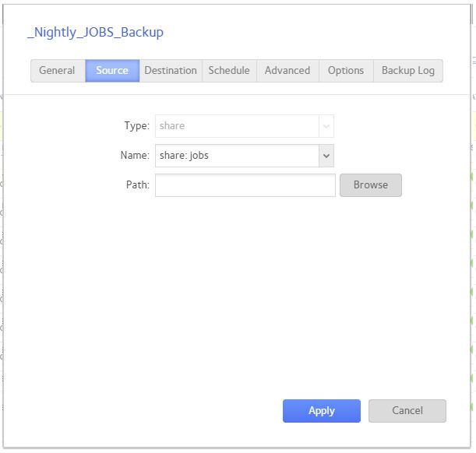476x453 pixels.
Task: Click the Name: label
Action: 134,156
